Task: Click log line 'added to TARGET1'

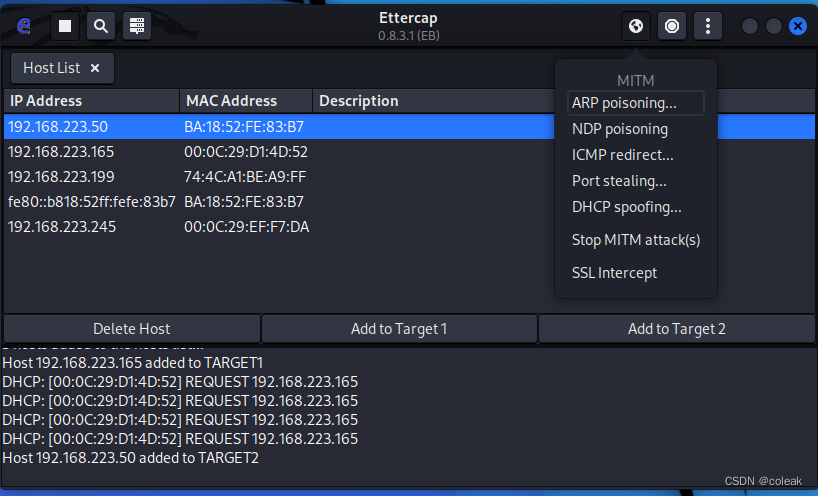Action: 133,363
